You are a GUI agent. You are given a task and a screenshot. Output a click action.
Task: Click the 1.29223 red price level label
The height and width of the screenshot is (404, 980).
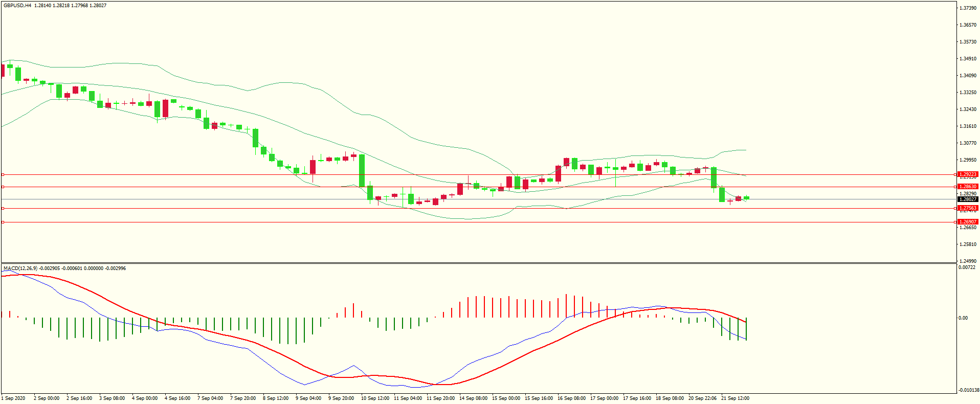[968, 174]
